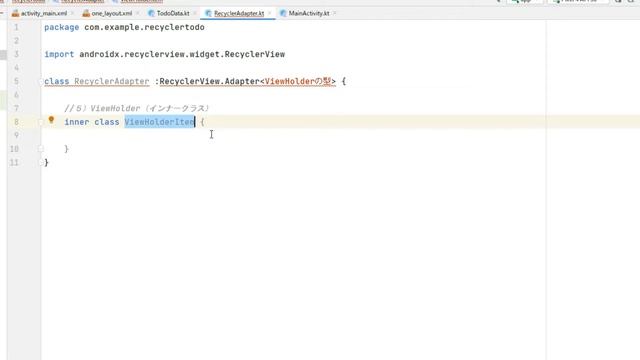Screen dimensions: 640x360
Task: Click line number 2 in the gutter
Action: click(x=16, y=41)
